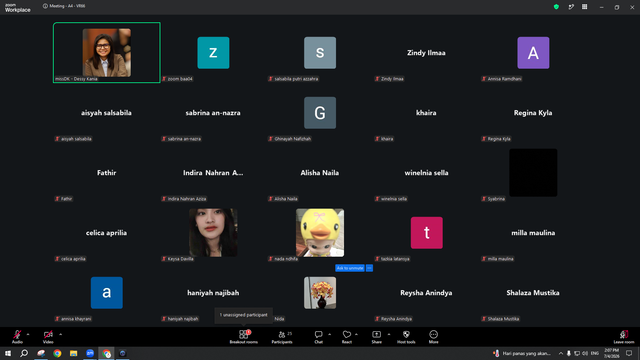Screen dimensions: 640x360
Task: Click Ask to unmute button
Action: pyautogui.click(x=350, y=268)
